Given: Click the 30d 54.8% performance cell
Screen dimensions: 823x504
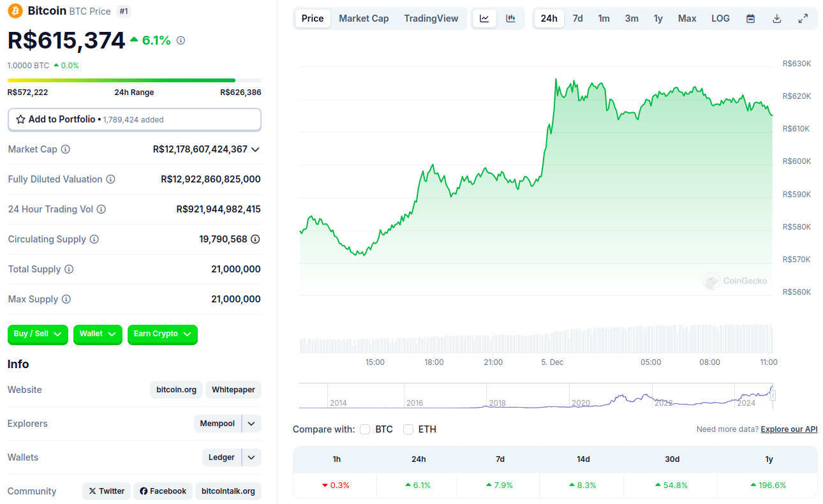Looking at the screenshot, I should coord(672,485).
